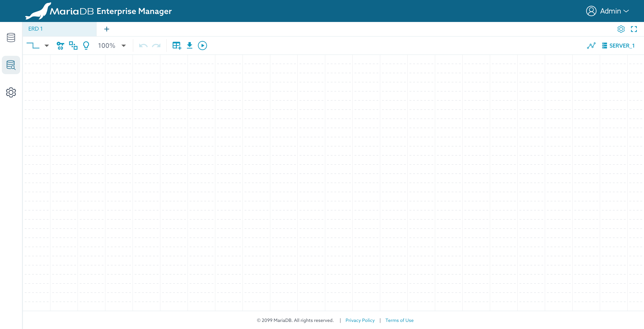Image resolution: width=644 pixels, height=329 pixels.
Task: Add a new table to diagram
Action: [177, 46]
